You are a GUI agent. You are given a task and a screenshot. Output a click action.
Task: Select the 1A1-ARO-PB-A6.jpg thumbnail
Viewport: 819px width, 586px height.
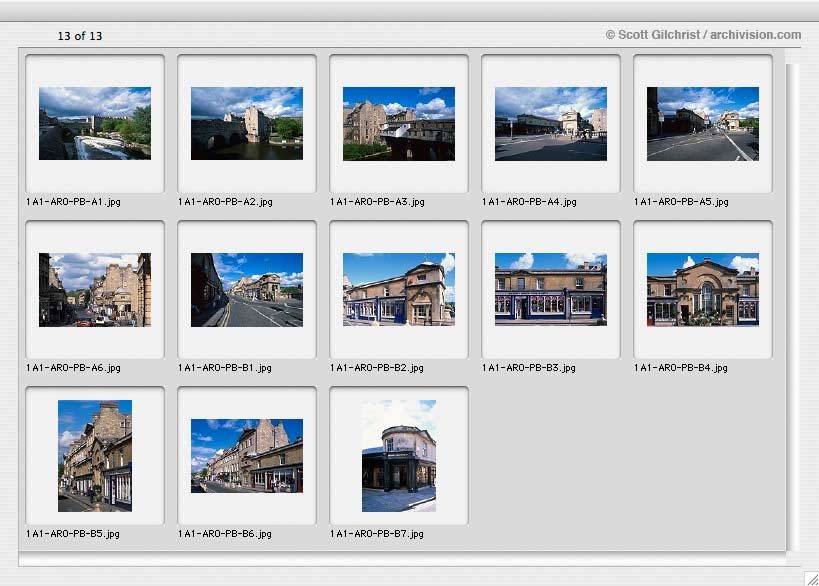95,290
